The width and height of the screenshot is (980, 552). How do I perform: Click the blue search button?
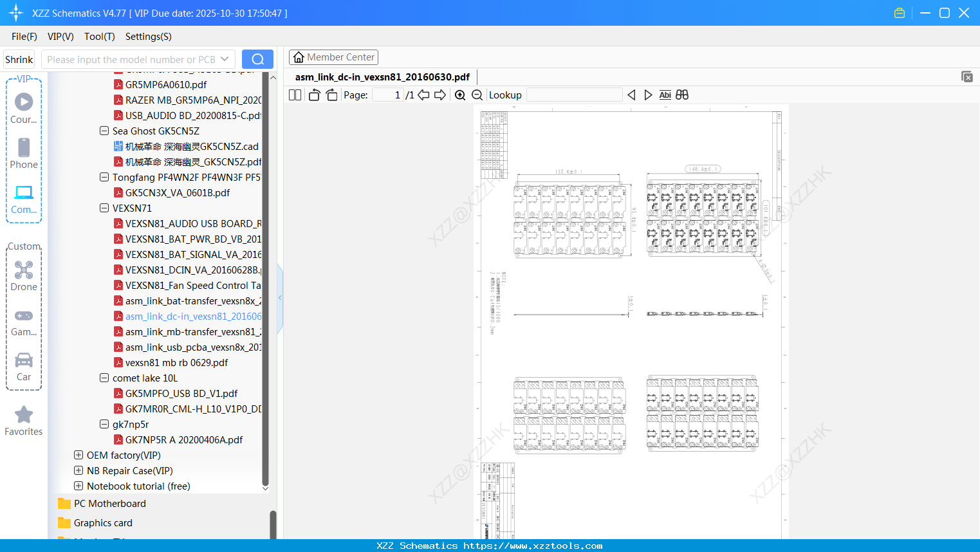point(257,59)
